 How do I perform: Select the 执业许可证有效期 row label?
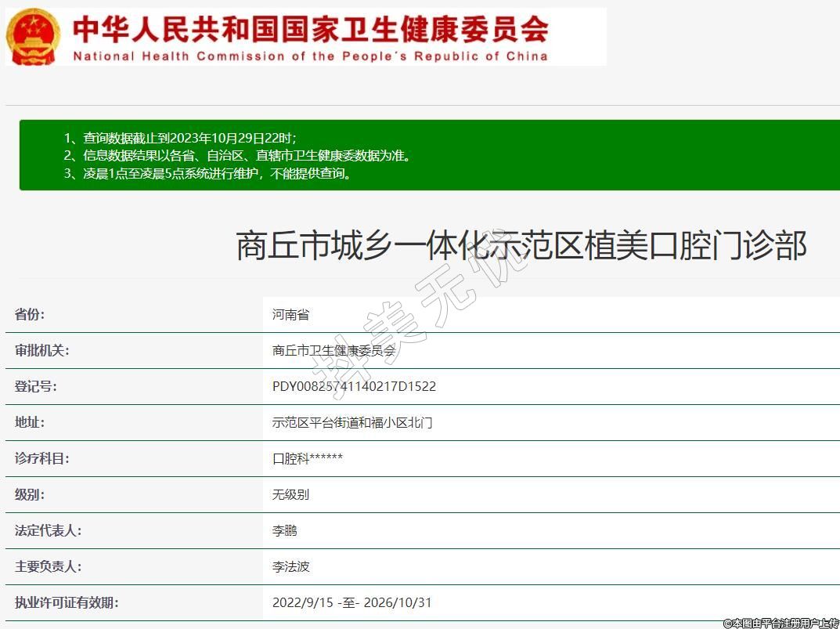[x=67, y=603]
